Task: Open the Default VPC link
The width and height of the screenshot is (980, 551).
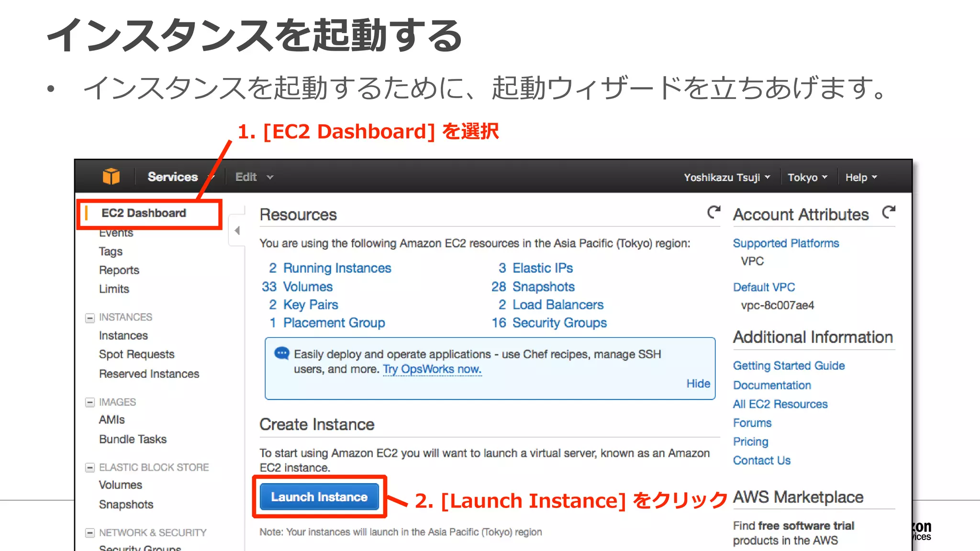Action: click(x=764, y=287)
